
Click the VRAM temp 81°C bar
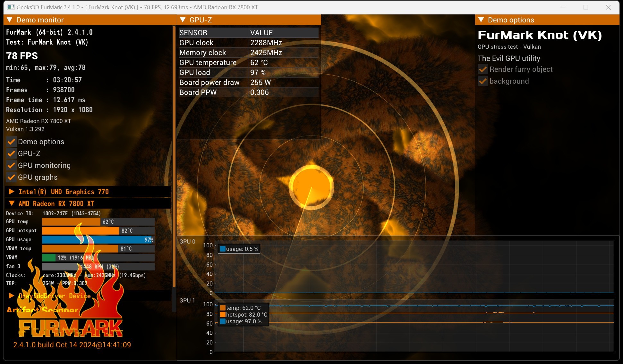[98, 249]
